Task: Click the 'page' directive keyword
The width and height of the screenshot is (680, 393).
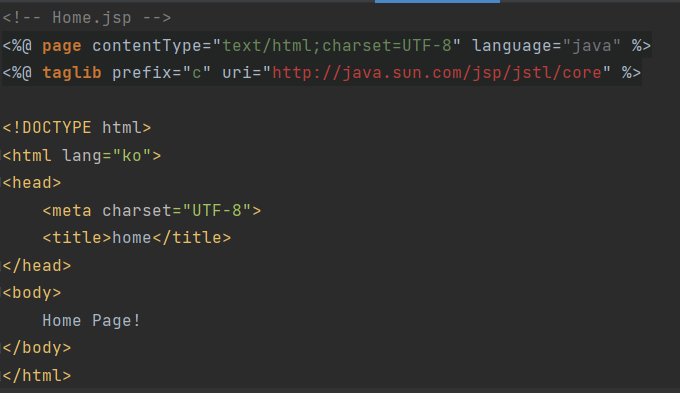Action: pyautogui.click(x=62, y=46)
